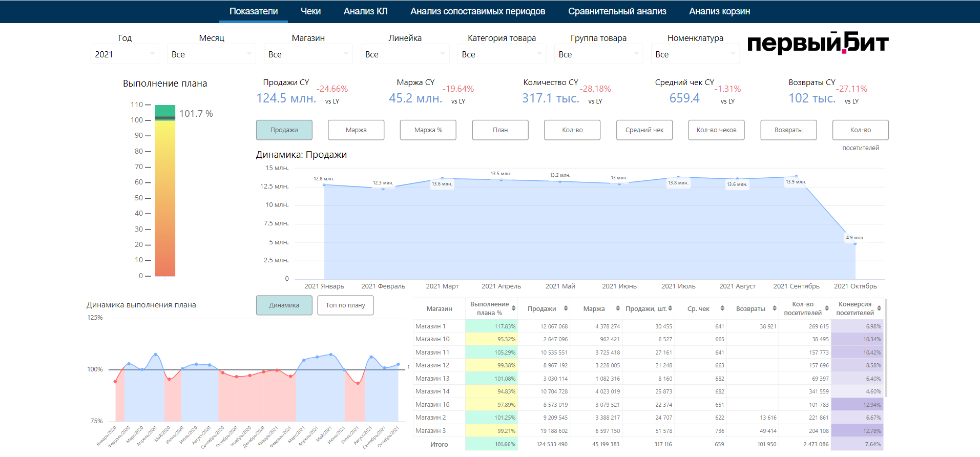This screenshot has height=457, width=980.
Task: Select the Магазин 14 row label
Action: point(432,391)
